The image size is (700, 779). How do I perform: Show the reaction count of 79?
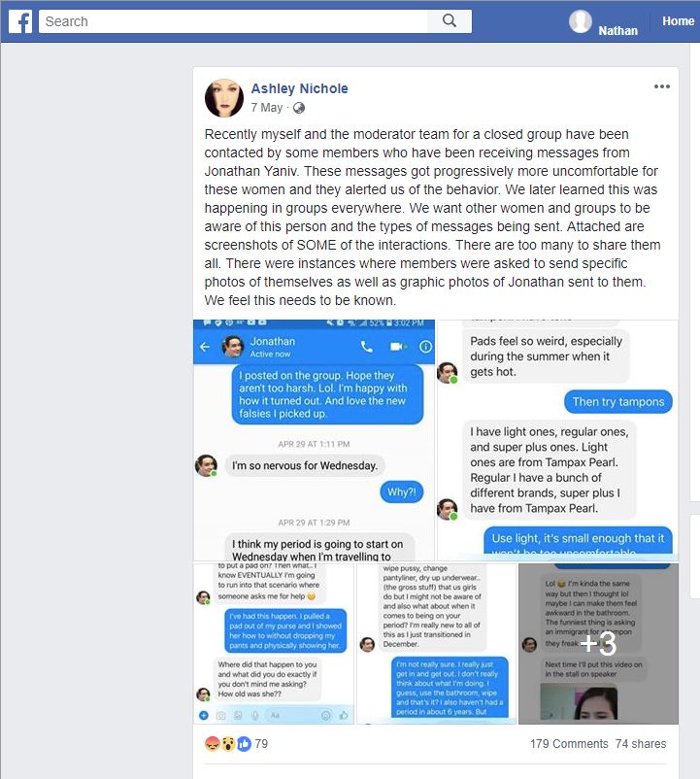tap(261, 744)
